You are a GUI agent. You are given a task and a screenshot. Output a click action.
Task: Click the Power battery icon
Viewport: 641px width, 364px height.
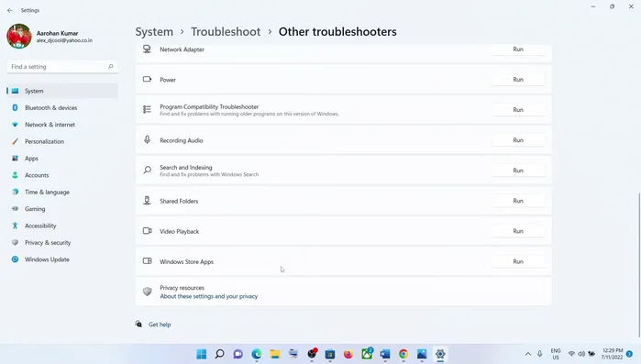[x=147, y=79]
